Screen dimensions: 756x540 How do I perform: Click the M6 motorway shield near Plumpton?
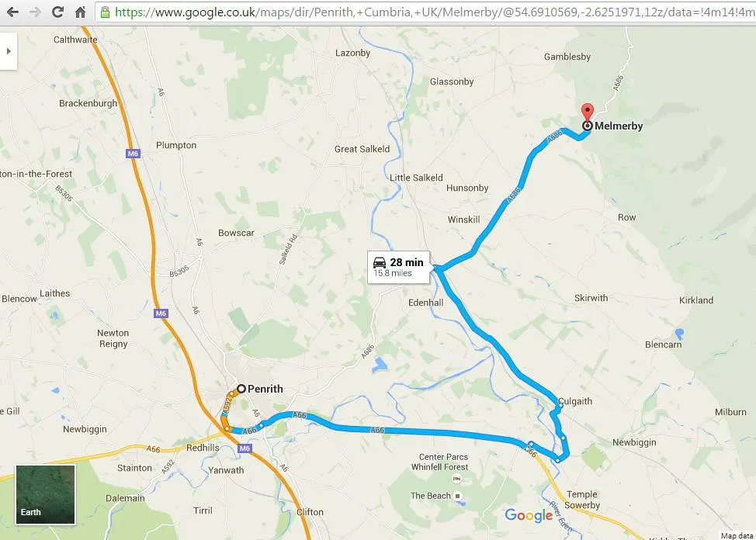point(133,154)
